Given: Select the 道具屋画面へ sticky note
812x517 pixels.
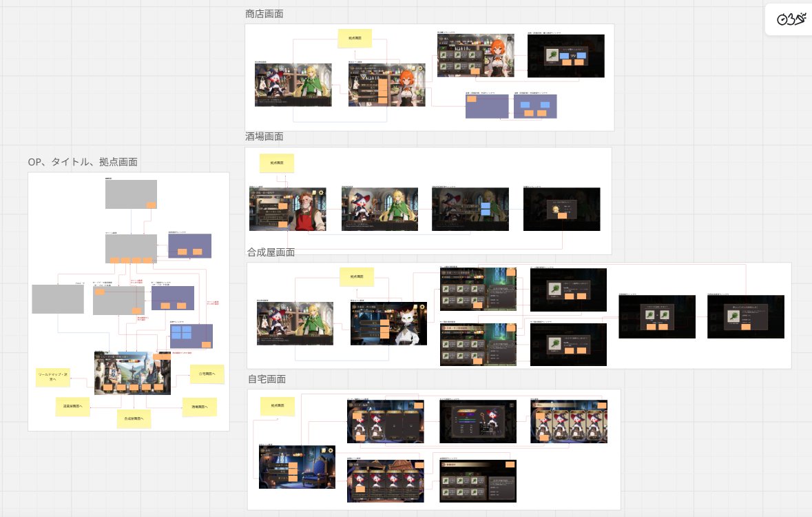Looking at the screenshot, I should click(72, 407).
